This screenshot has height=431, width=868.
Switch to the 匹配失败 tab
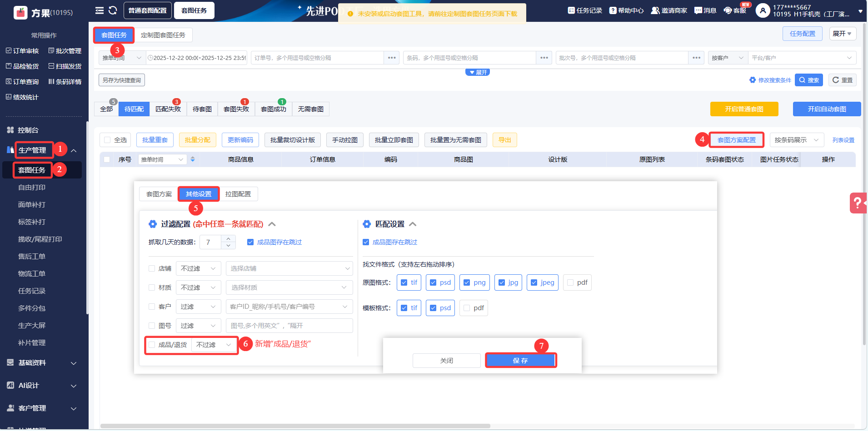[168, 109]
